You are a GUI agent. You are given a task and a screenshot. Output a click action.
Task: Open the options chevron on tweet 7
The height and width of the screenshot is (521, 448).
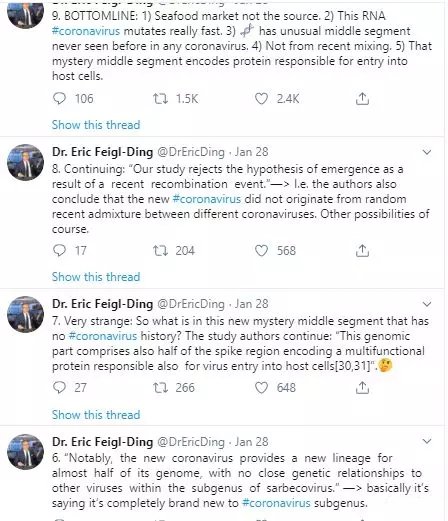(x=427, y=304)
